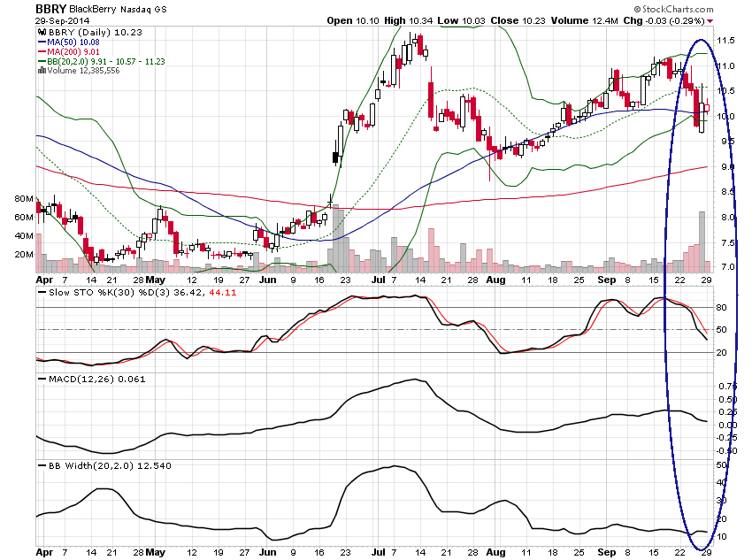Viewport: 752px width, 560px height.
Task: Click the StockCharts.com watermark text
Action: [x=673, y=9]
